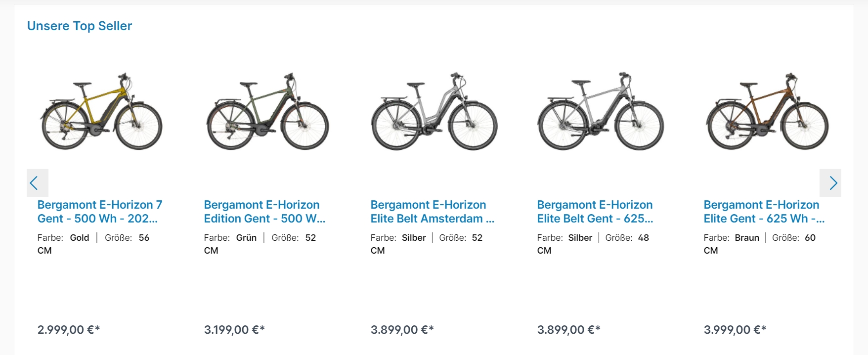Open Bergamont E-Horizon Elite Belt Amsterdam link

click(x=432, y=212)
